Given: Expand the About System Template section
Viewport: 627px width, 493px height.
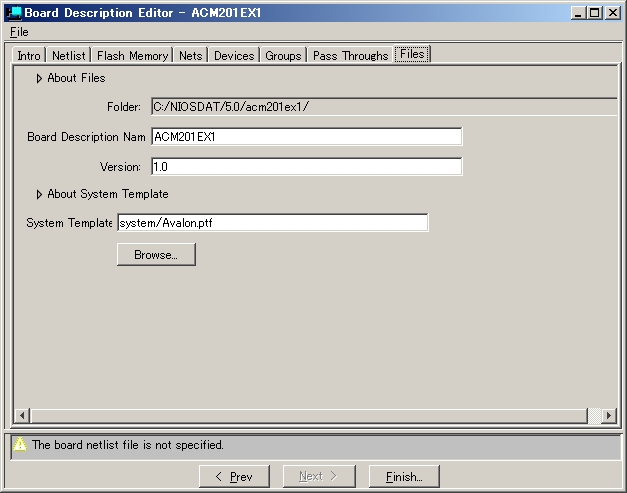Looking at the screenshot, I should 39,194.
